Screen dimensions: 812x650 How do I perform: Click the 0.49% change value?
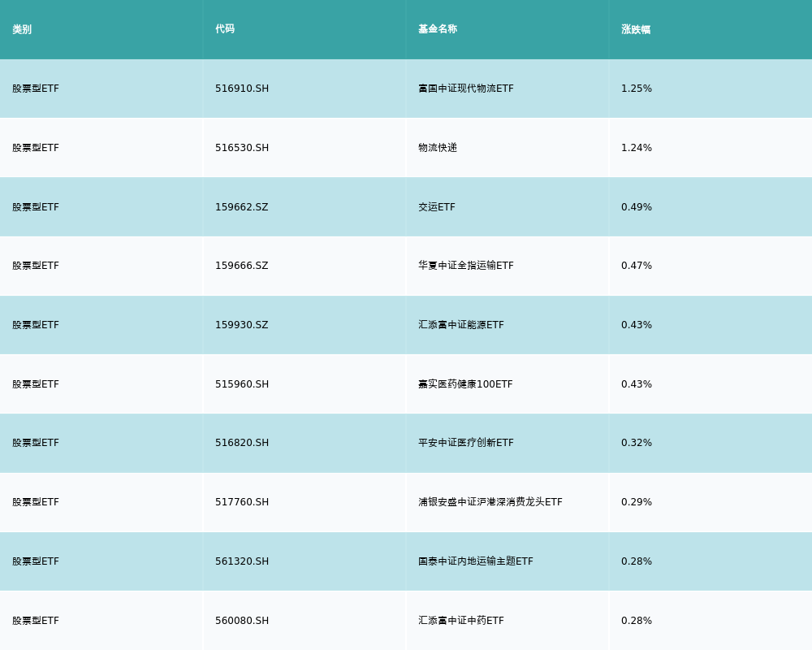click(x=637, y=207)
